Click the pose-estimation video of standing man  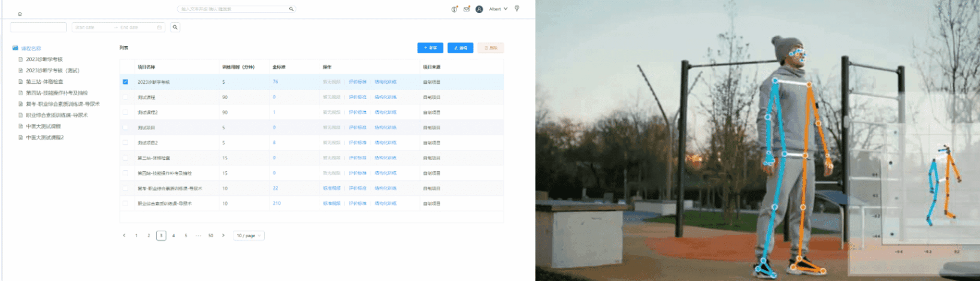tap(757, 140)
